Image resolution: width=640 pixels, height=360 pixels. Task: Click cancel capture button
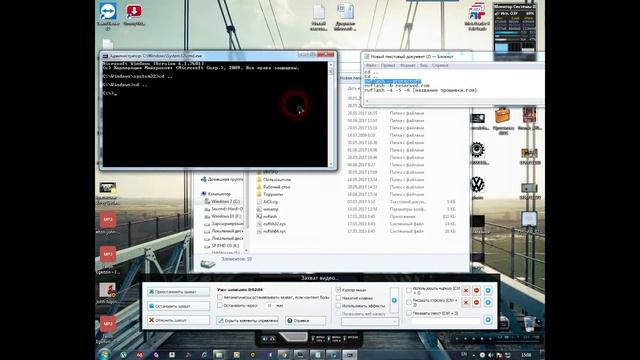pos(178,320)
